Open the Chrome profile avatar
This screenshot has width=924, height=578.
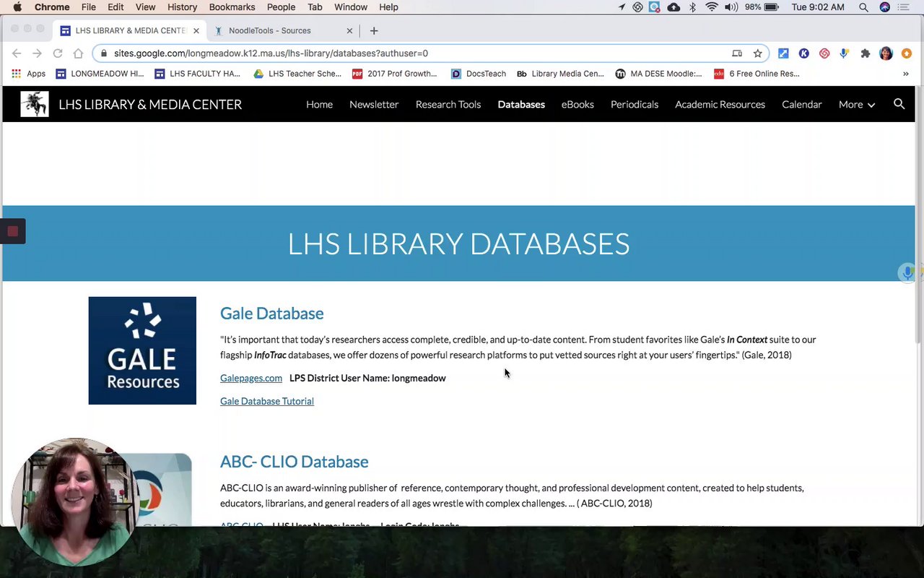point(886,53)
